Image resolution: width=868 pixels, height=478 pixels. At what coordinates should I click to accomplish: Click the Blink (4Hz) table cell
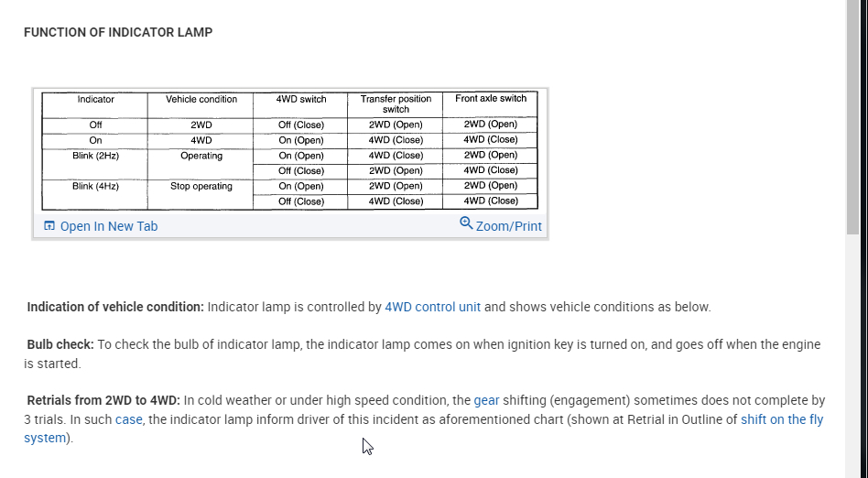pyautogui.click(x=95, y=186)
